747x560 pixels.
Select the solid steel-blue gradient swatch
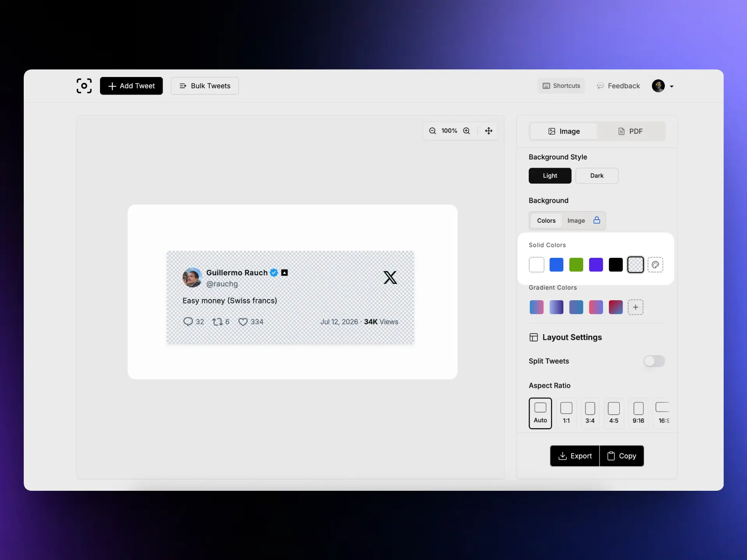(x=576, y=307)
